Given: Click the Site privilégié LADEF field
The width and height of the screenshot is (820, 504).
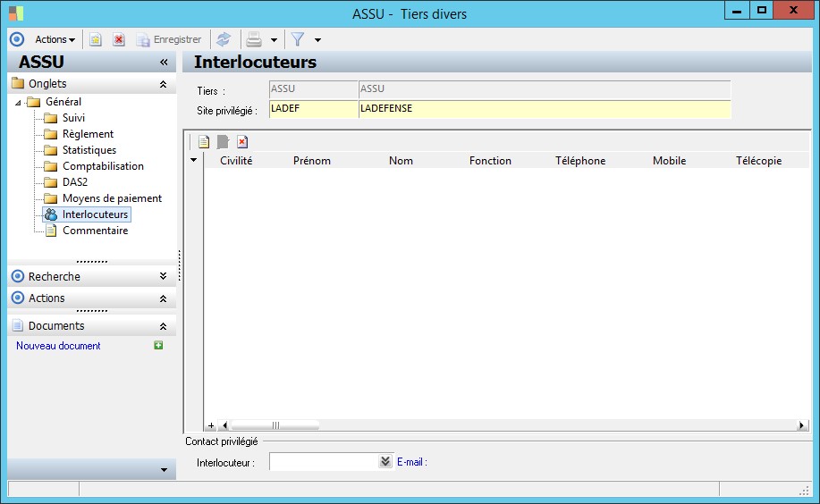Looking at the screenshot, I should (x=314, y=109).
